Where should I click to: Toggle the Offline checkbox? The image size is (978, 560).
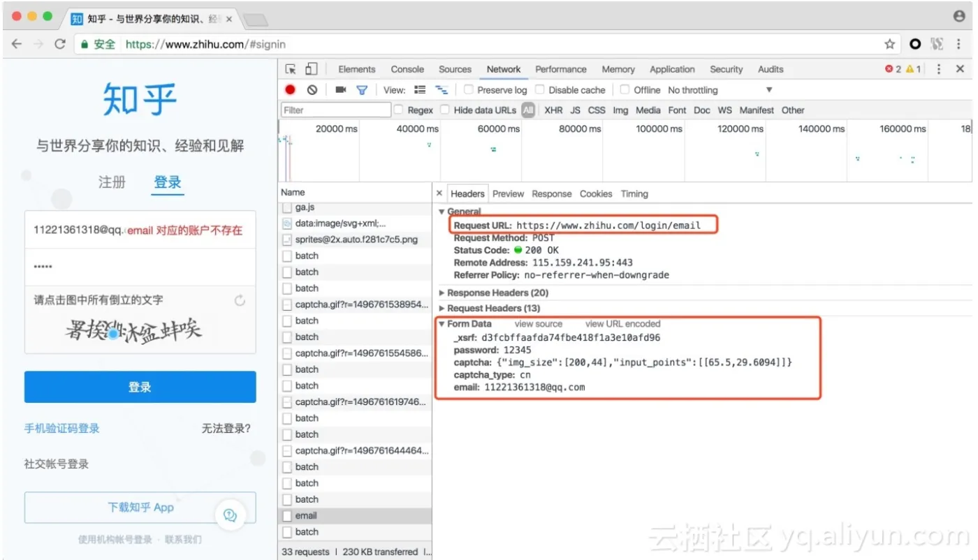[x=625, y=89]
